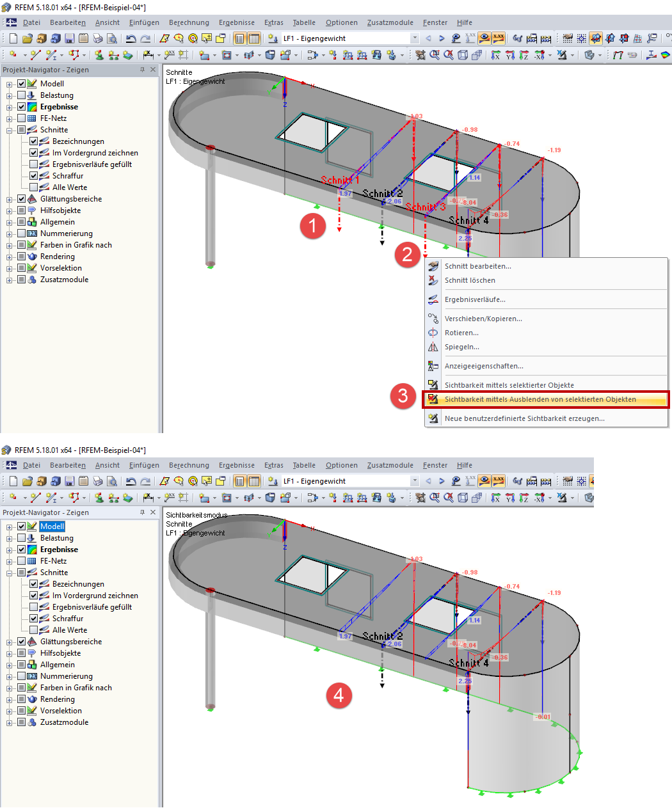Screen dimensions: 672x808
Task: Check Ergebnisverläufe gefüllt in the navigator
Action: click(x=33, y=164)
